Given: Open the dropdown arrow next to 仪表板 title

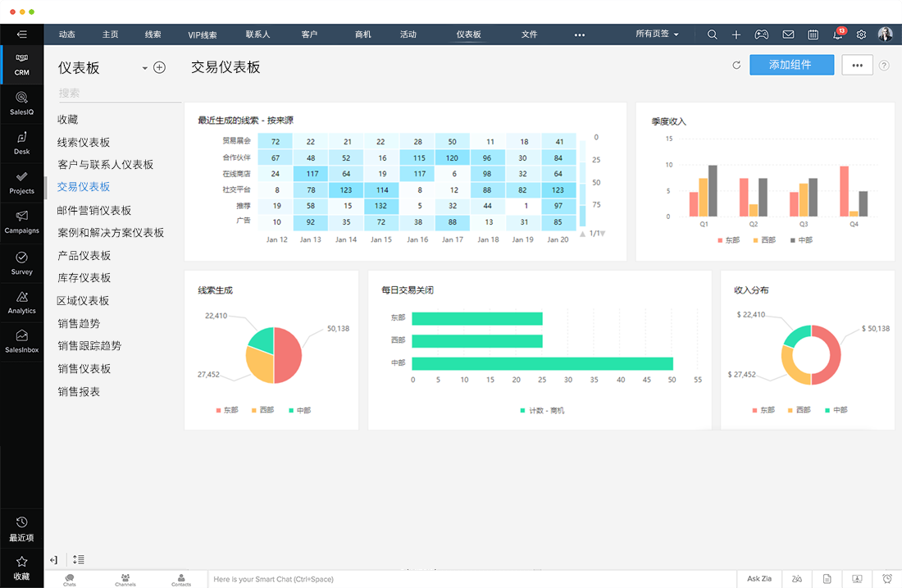Looking at the screenshot, I should pyautogui.click(x=145, y=68).
